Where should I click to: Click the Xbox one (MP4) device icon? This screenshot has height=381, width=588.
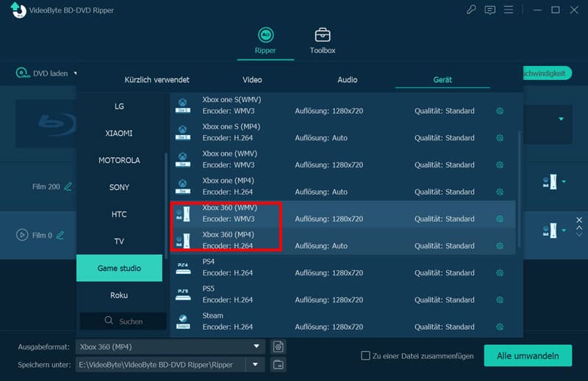coord(182,186)
